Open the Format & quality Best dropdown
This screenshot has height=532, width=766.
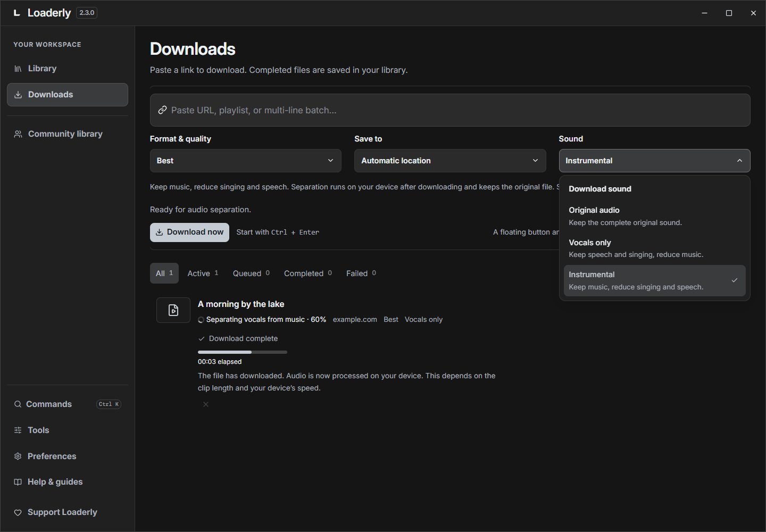click(x=246, y=161)
